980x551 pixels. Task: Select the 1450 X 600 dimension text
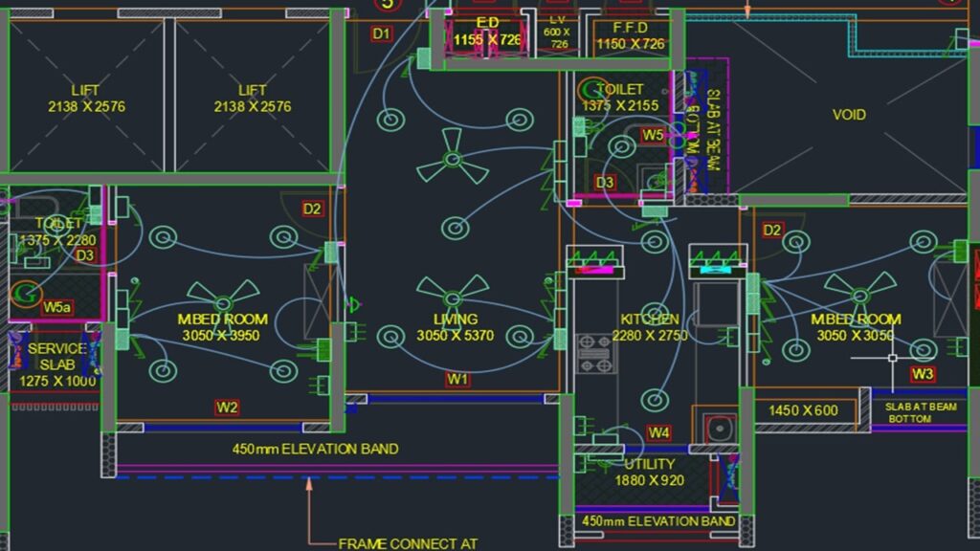coord(803,410)
